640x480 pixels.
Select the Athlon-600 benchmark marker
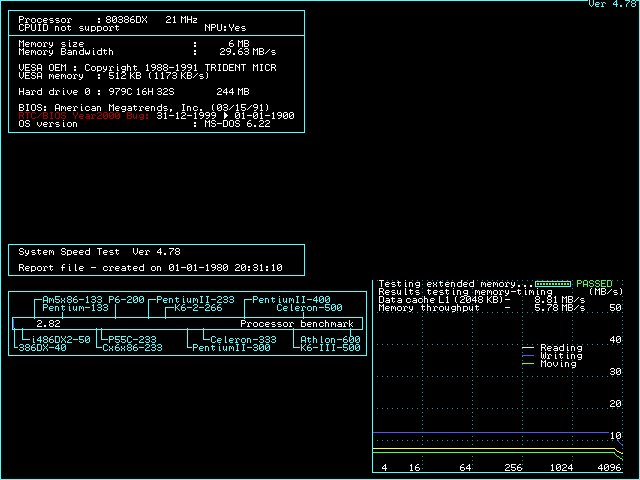point(330,340)
